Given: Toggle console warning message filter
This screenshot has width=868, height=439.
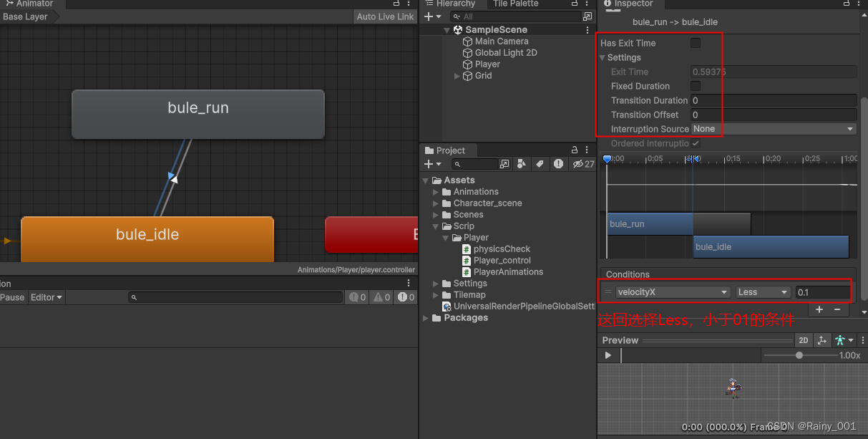Looking at the screenshot, I should point(381,297).
